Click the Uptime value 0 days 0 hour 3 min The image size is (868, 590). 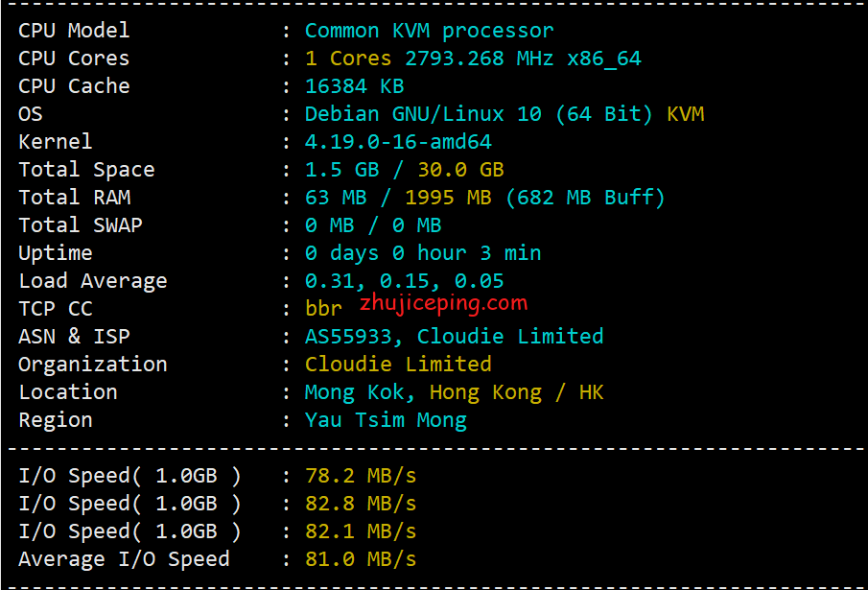(423, 253)
